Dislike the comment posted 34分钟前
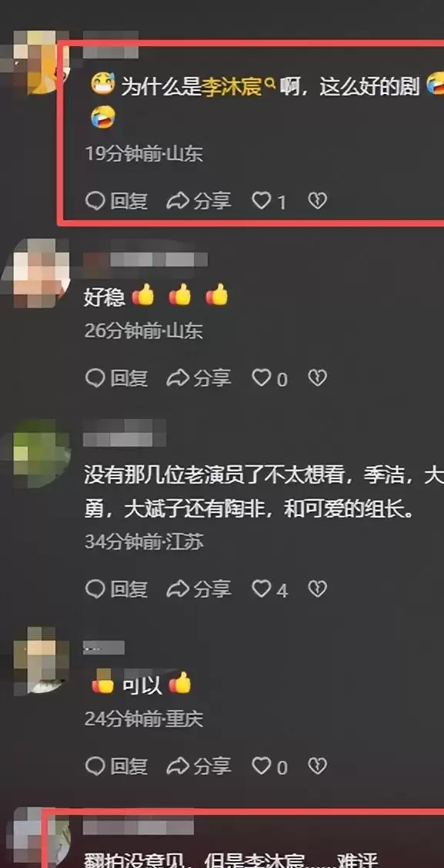Screen dimensions: 444x868 coord(317,589)
